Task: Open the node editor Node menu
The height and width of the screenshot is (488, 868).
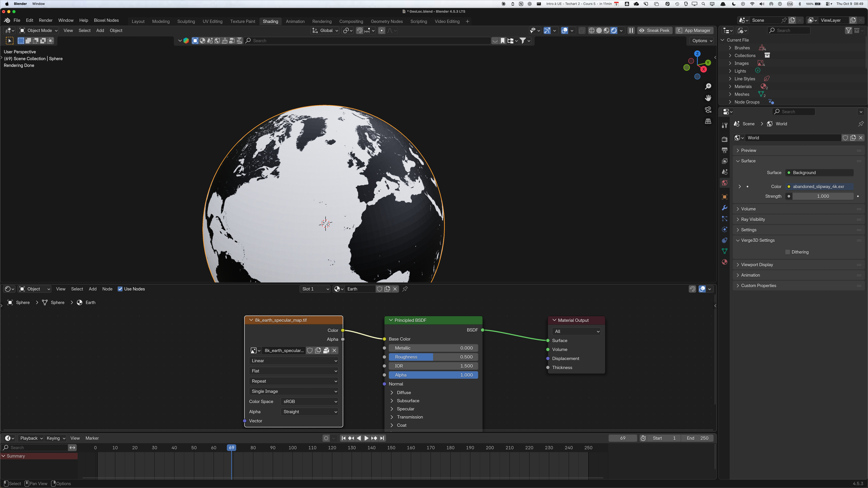Action: pyautogui.click(x=107, y=289)
